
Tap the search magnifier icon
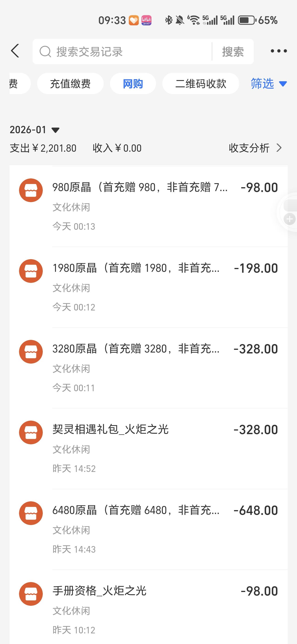pos(45,52)
